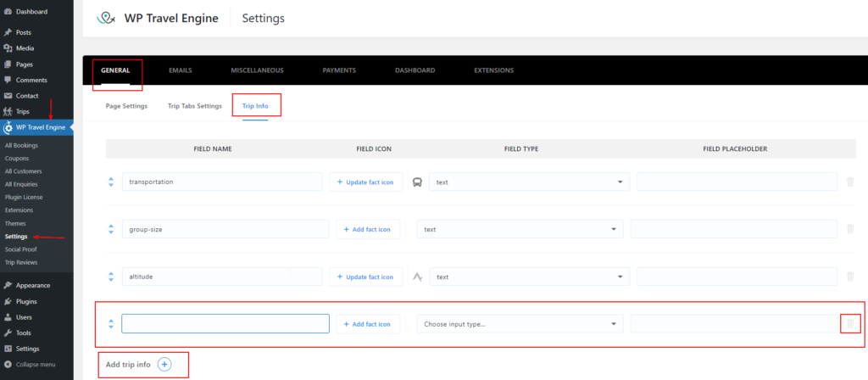Click the Appearance brush icon
This screenshot has width=868, height=380.
8,286
